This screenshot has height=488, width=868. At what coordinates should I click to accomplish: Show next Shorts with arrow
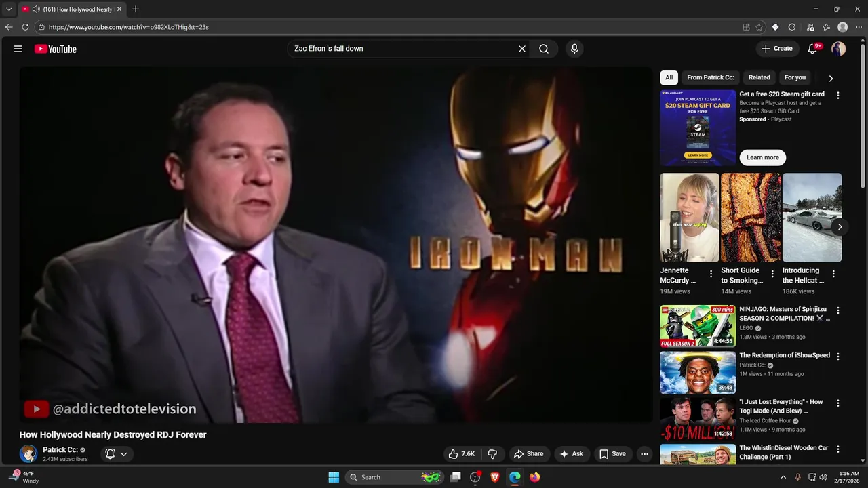tap(840, 227)
